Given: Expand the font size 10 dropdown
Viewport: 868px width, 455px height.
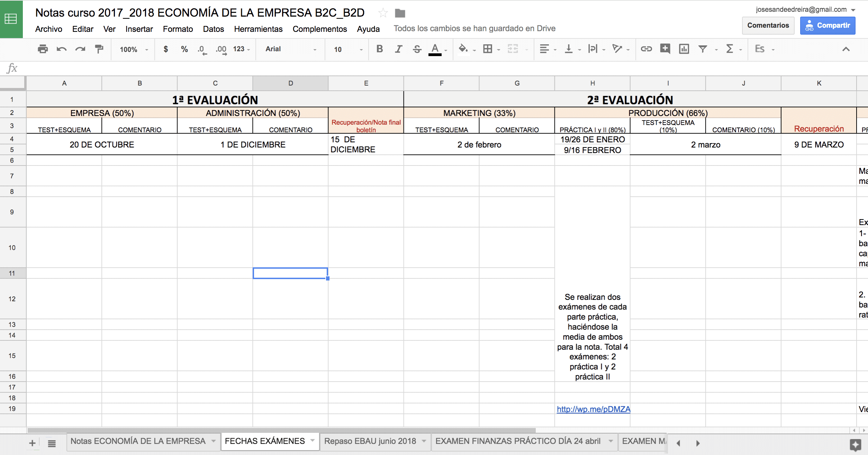Looking at the screenshot, I should 348,50.
